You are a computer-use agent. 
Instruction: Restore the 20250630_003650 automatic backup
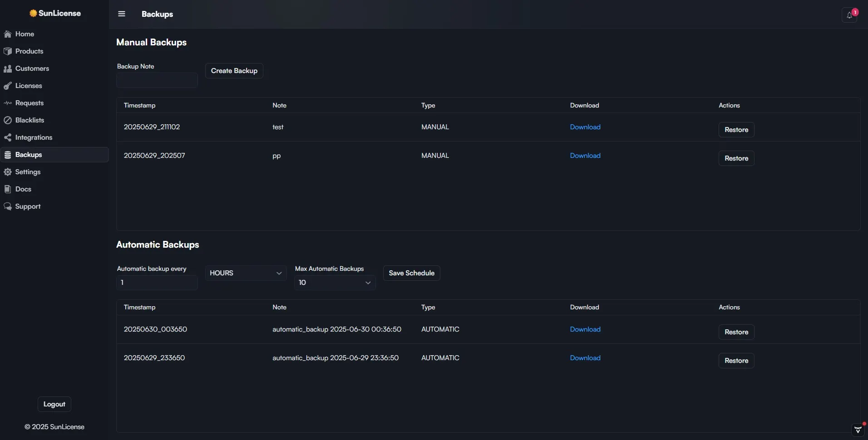736,332
